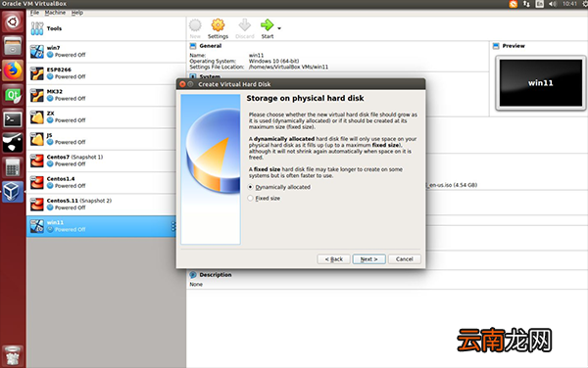Click the volume indicator in top bar
588x368 pixels.
[553, 4]
